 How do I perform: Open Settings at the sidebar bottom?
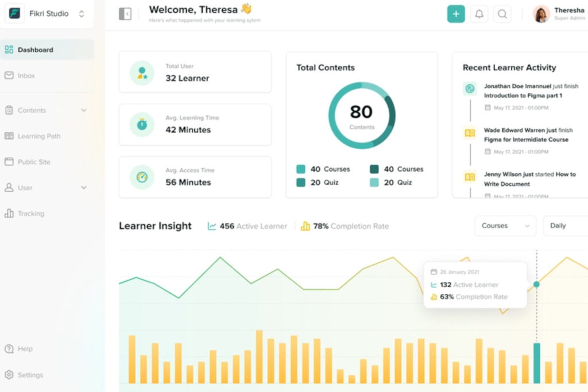[x=30, y=375]
